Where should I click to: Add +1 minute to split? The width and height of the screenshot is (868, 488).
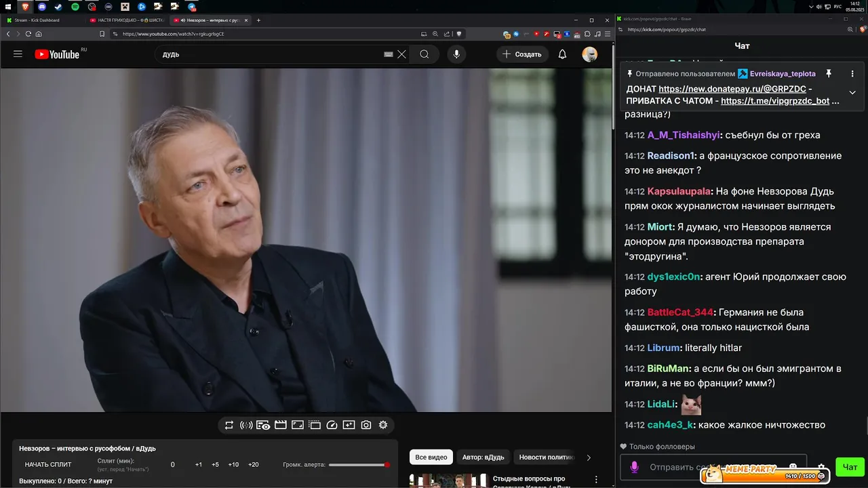199,465
